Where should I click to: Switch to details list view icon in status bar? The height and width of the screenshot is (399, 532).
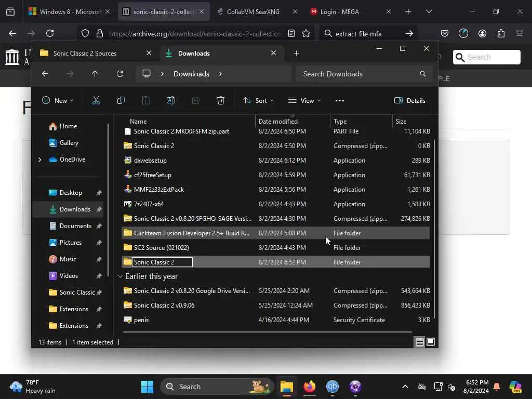[419, 342]
